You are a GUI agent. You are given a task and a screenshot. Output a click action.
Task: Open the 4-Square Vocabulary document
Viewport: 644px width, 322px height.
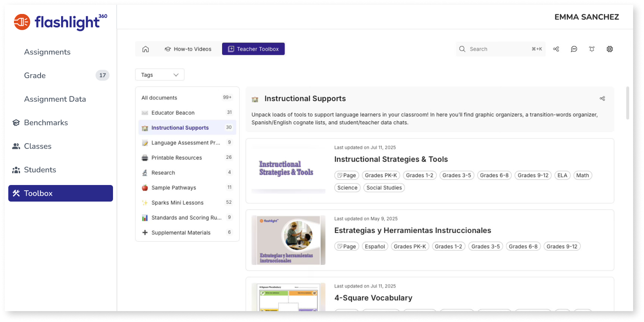[x=373, y=298]
